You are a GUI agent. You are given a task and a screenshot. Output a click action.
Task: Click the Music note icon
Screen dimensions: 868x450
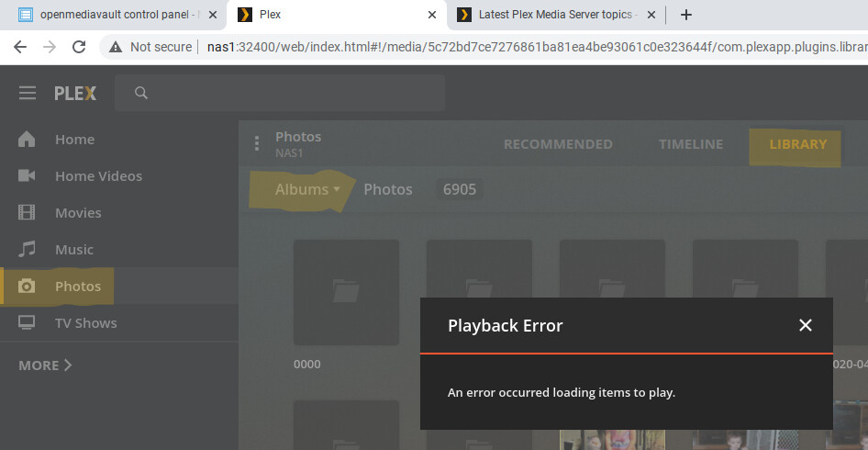coord(27,250)
